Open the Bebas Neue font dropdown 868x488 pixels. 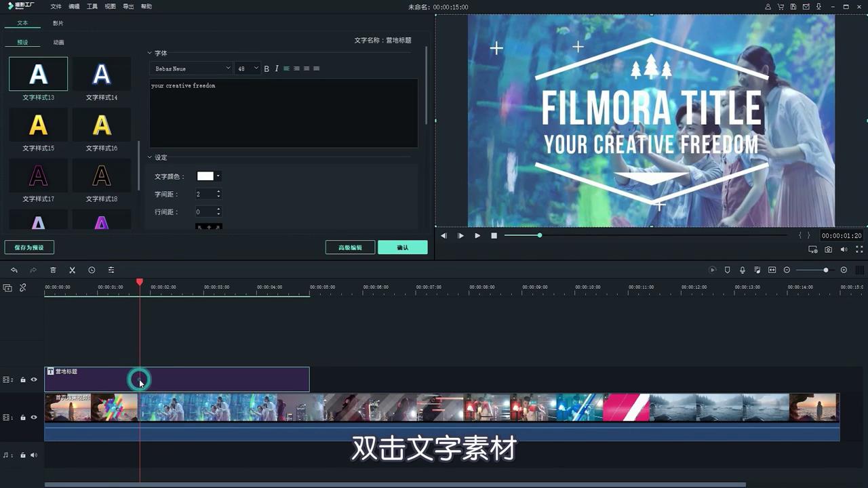click(x=191, y=68)
